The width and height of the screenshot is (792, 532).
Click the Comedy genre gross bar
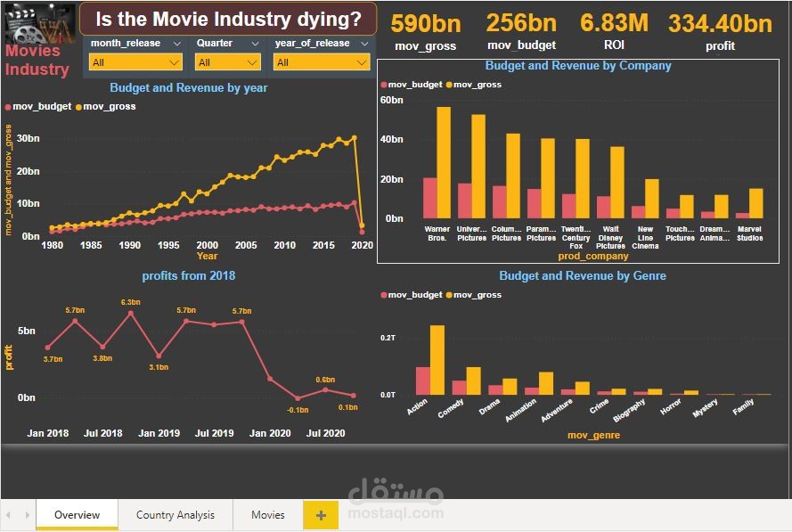474,381
